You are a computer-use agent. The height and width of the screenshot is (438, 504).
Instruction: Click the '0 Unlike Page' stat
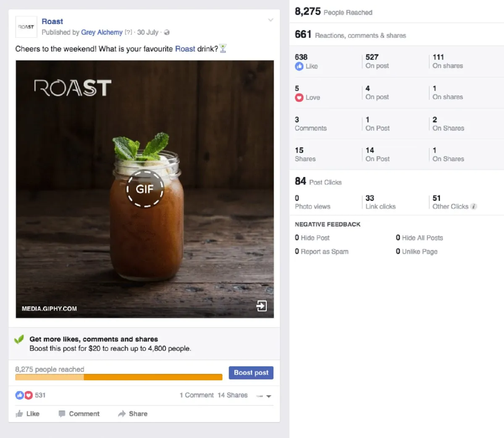tap(417, 252)
